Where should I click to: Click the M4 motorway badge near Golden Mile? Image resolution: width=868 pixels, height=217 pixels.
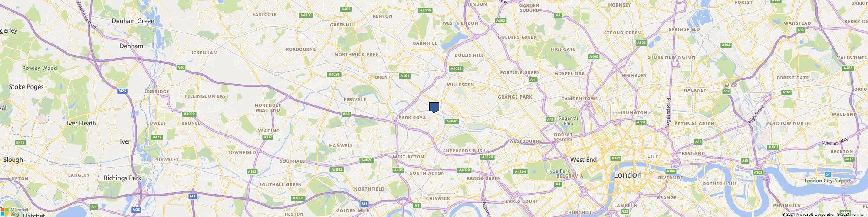[365, 203]
